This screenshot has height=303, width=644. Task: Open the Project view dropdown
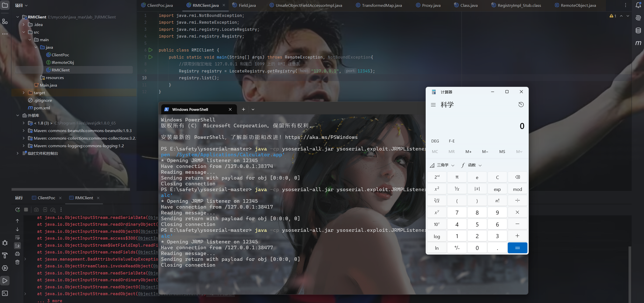point(21,5)
